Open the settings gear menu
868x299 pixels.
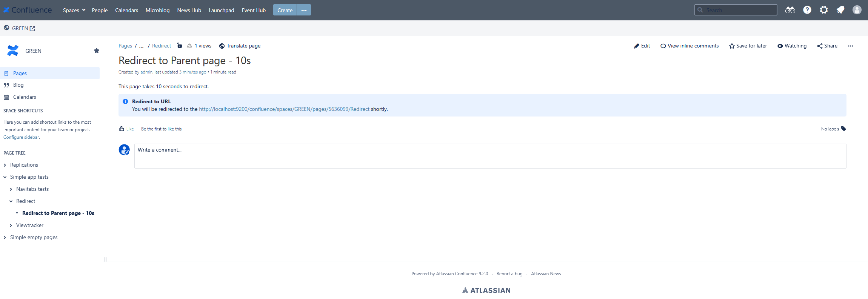tap(823, 10)
